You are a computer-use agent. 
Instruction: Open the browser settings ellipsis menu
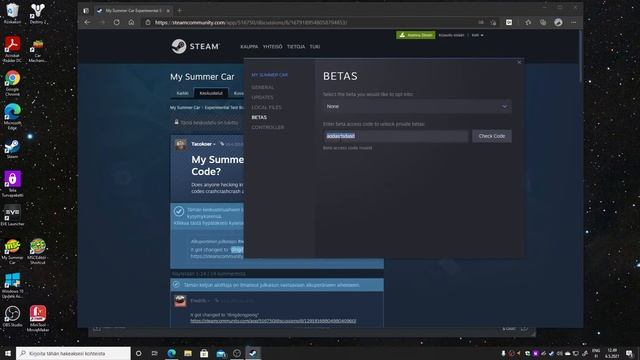(x=573, y=22)
